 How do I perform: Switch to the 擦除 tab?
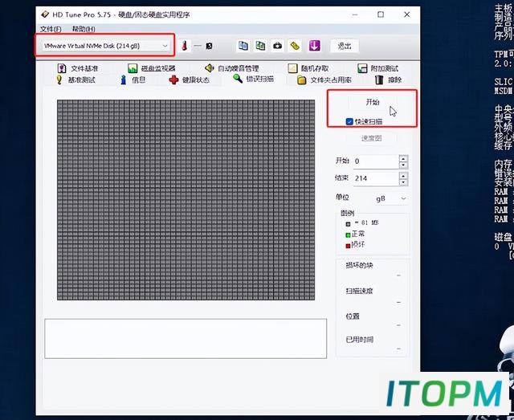pyautogui.click(x=388, y=80)
